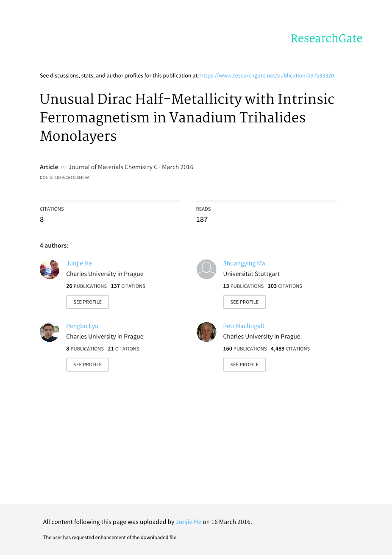Open the researchgate.net publication URL link
The height and width of the screenshot is (555, 392).
click(267, 75)
